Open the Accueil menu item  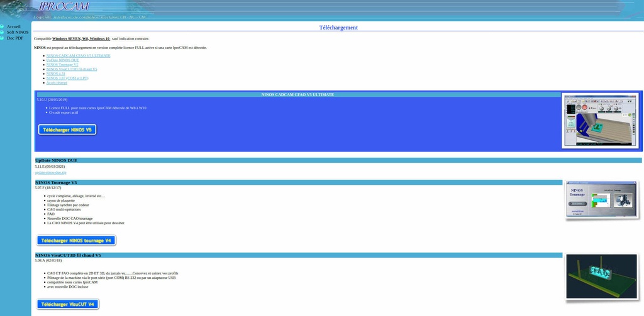point(13,26)
